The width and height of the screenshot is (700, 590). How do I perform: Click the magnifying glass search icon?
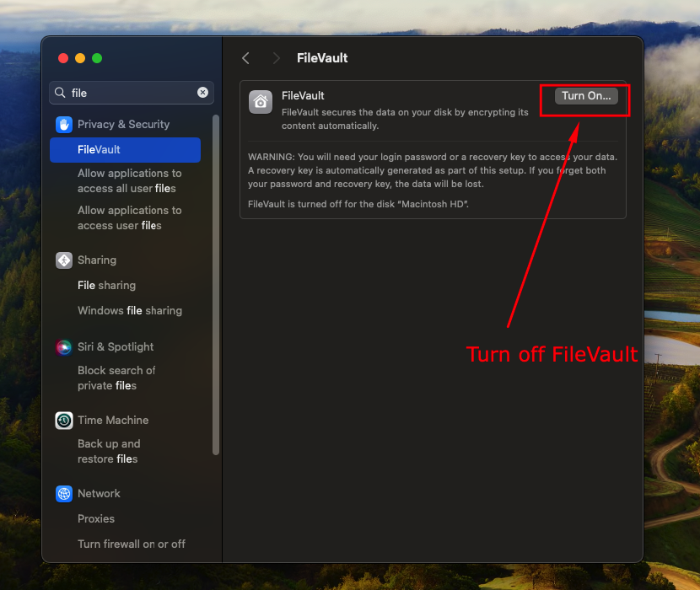tap(60, 93)
